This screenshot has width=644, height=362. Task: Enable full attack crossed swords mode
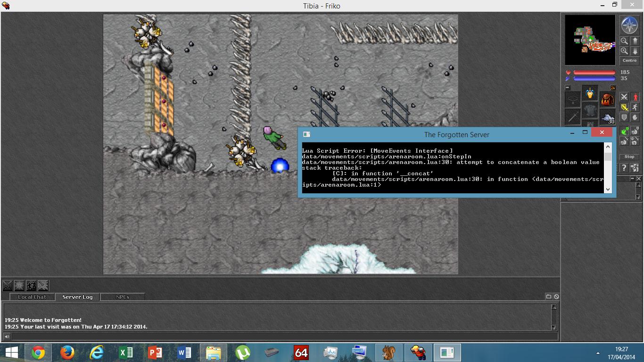(x=624, y=97)
